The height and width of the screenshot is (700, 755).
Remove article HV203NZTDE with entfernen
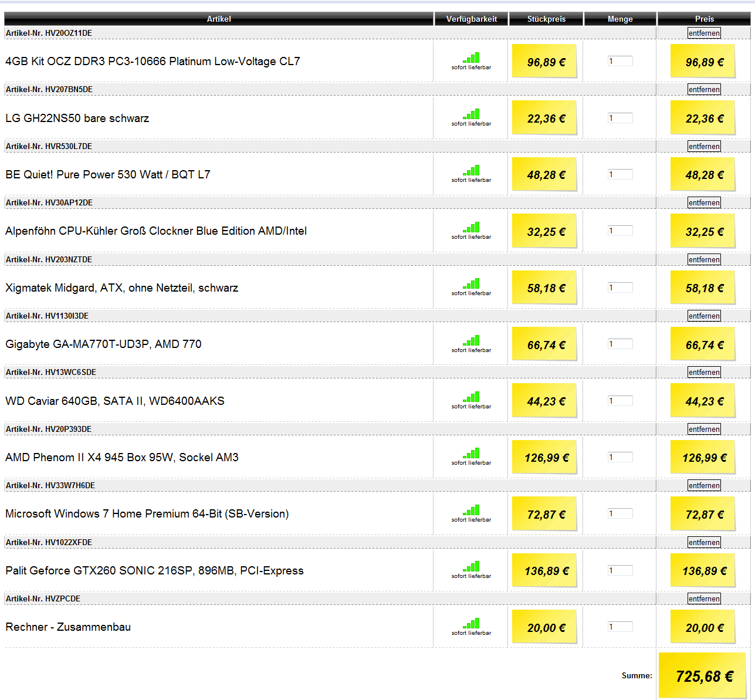click(704, 259)
